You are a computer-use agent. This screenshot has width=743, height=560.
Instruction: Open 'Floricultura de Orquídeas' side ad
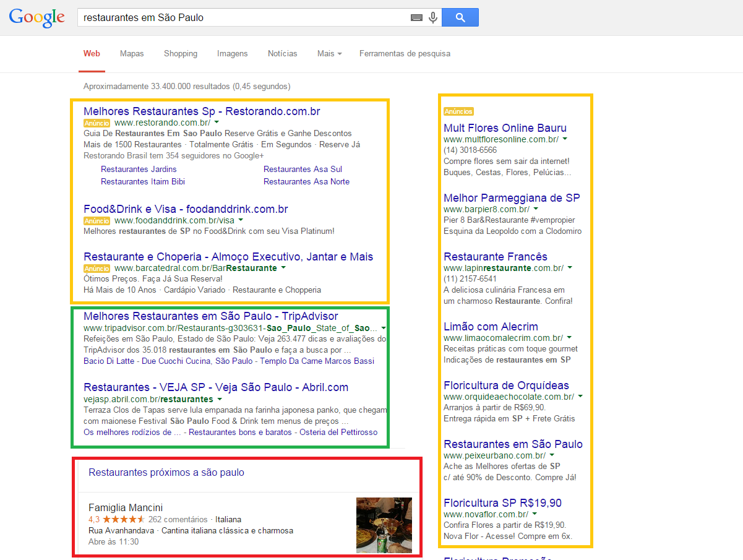(x=506, y=386)
